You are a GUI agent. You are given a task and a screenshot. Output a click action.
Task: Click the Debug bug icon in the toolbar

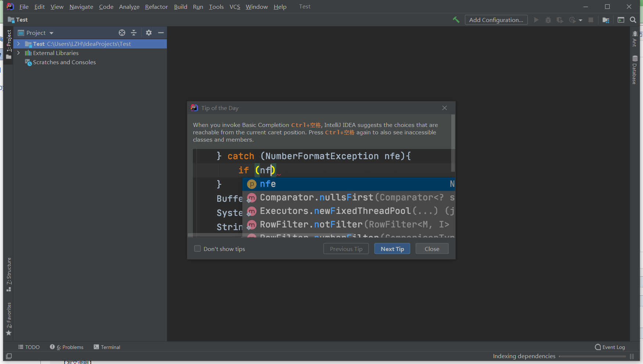548,20
